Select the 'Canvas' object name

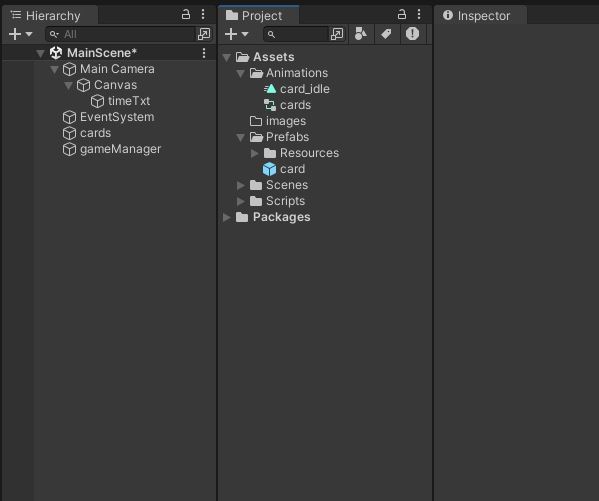pyautogui.click(x=115, y=85)
